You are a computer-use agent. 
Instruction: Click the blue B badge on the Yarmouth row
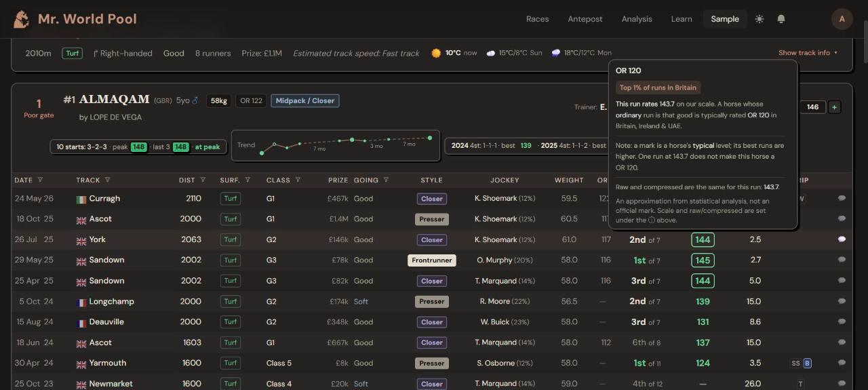tap(807, 364)
